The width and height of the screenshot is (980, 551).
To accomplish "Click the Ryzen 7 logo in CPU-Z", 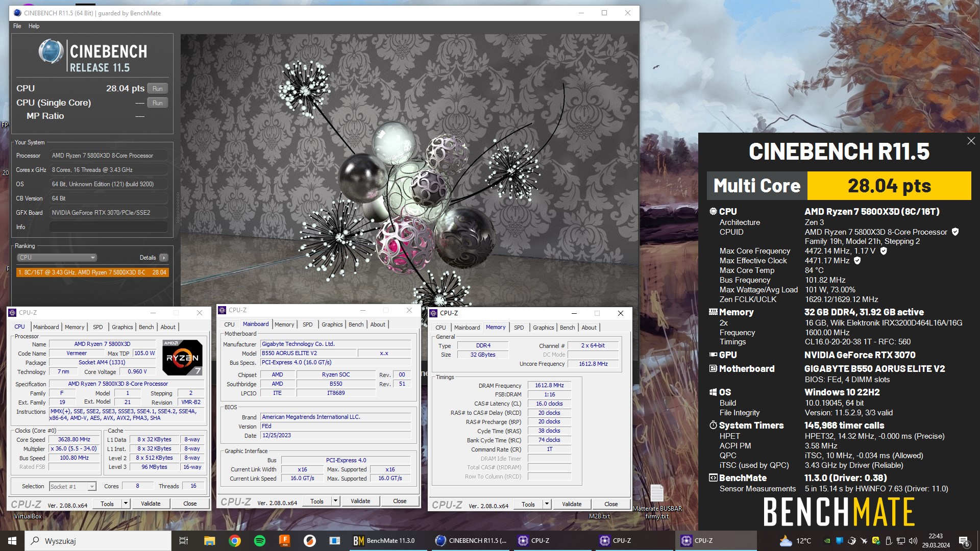I will pos(182,358).
